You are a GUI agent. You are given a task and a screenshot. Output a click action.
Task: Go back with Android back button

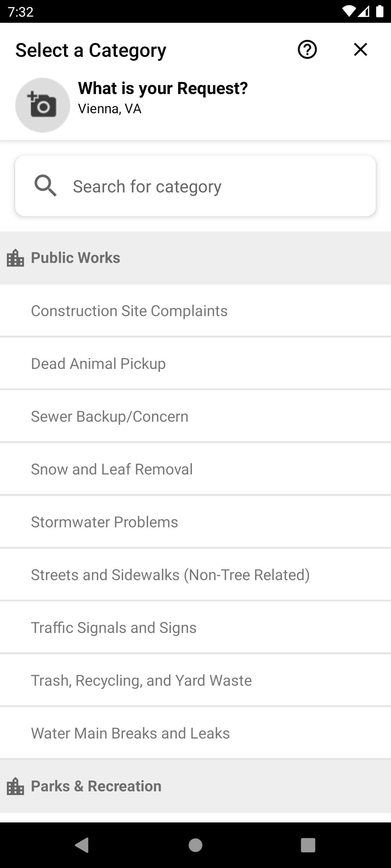coord(82,845)
